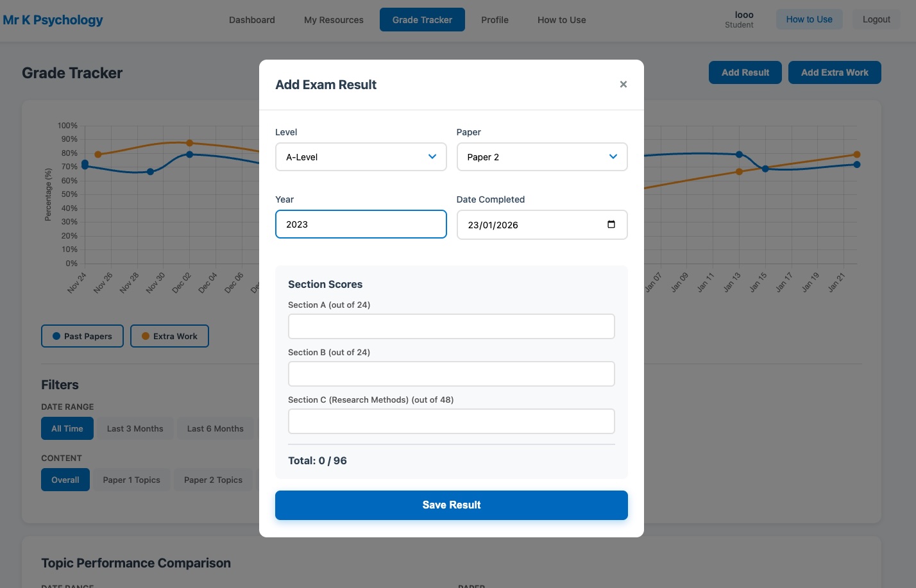Click the Extra Work legend dot

point(145,335)
